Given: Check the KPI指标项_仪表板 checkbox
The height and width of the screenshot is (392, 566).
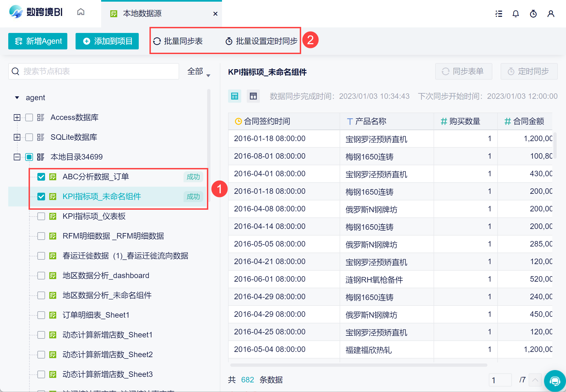Looking at the screenshot, I should (41, 216).
